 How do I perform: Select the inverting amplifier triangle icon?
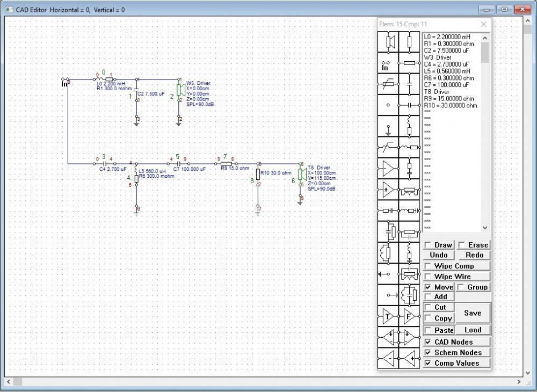click(x=388, y=168)
